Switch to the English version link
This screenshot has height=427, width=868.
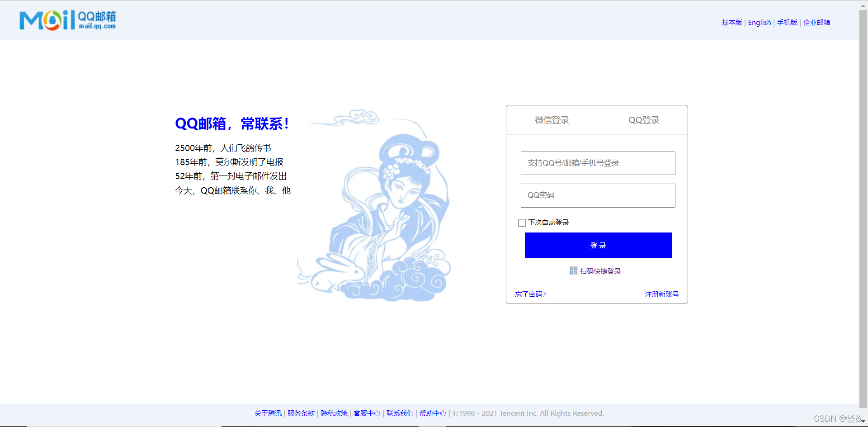pos(759,22)
